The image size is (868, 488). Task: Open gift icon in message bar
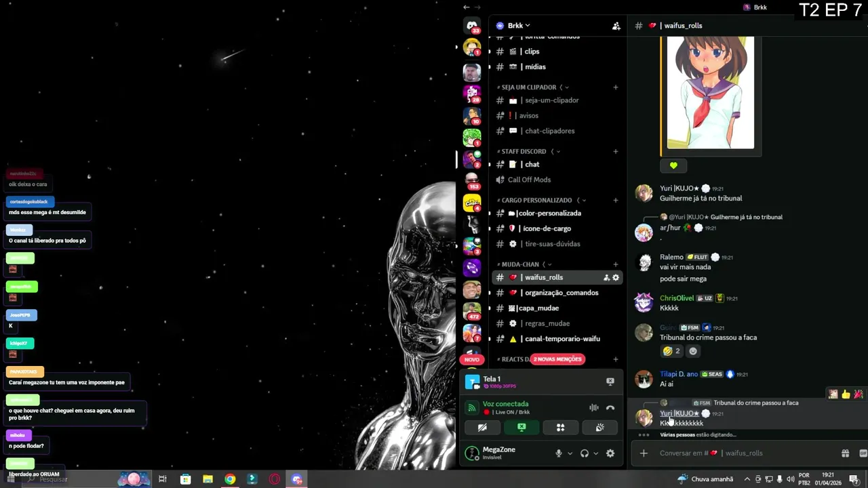click(845, 453)
